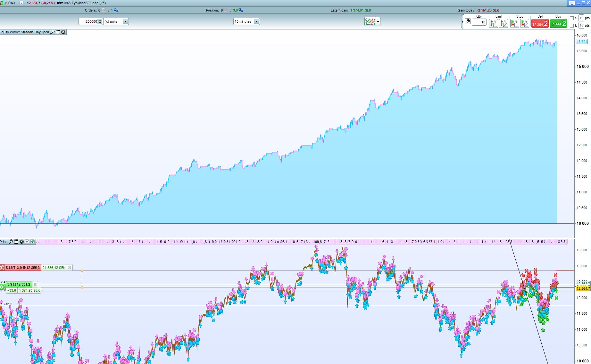Click the green Buy 12 365,2 button

(x=558, y=23)
